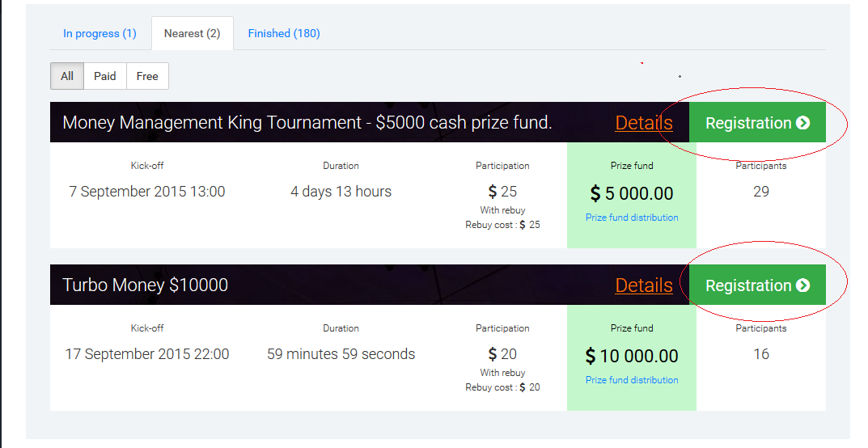The image size is (868, 448).
Task: Register for Turbo Money $10000 tournament
Action: (x=757, y=285)
